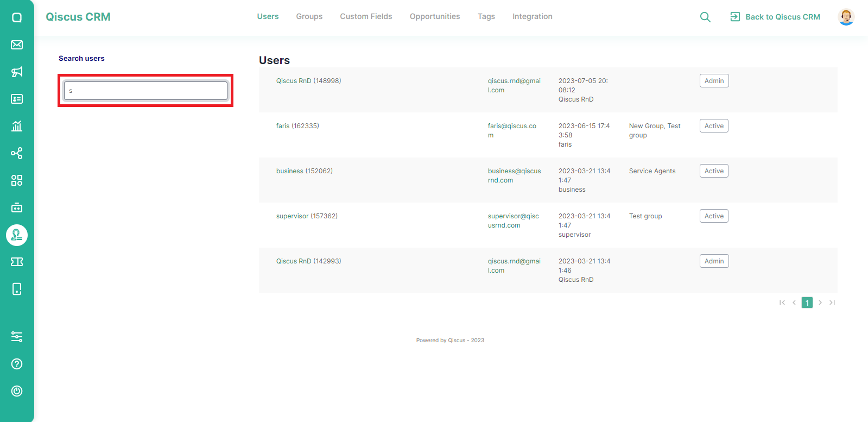Open the chat inbox sidebar icon

(17, 17)
